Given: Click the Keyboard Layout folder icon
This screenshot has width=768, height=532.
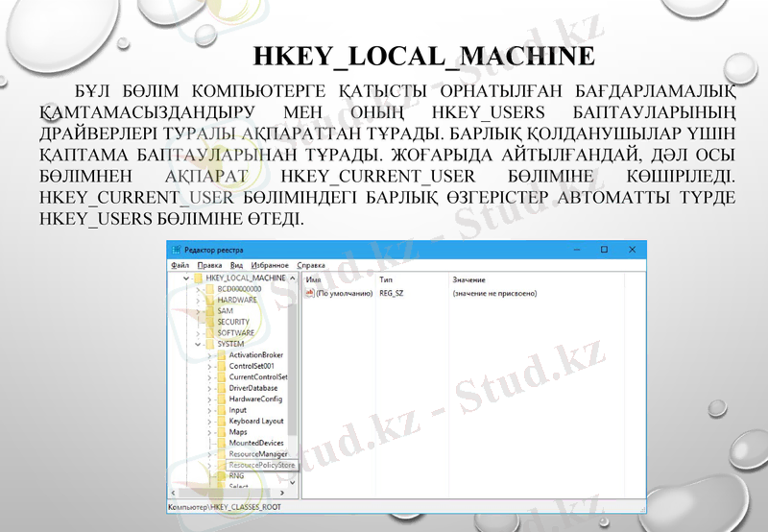Looking at the screenshot, I should tap(222, 422).
